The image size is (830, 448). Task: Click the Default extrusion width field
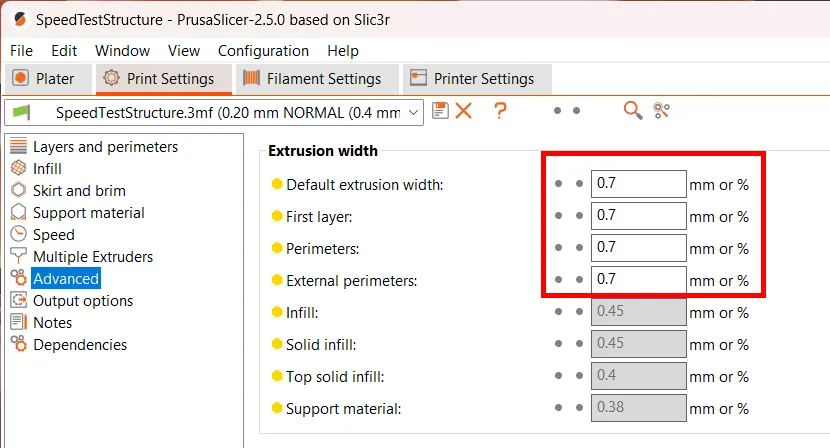[638, 184]
